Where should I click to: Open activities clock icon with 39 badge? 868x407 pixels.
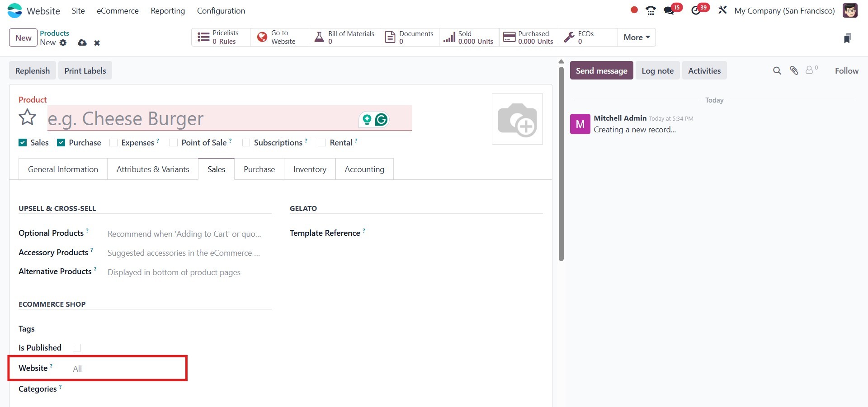[x=696, y=10]
